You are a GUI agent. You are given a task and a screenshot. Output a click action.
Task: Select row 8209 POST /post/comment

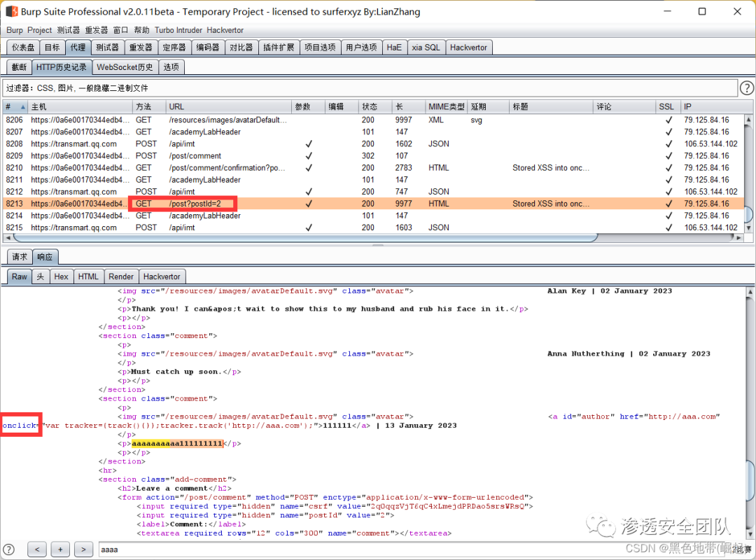tap(374, 156)
